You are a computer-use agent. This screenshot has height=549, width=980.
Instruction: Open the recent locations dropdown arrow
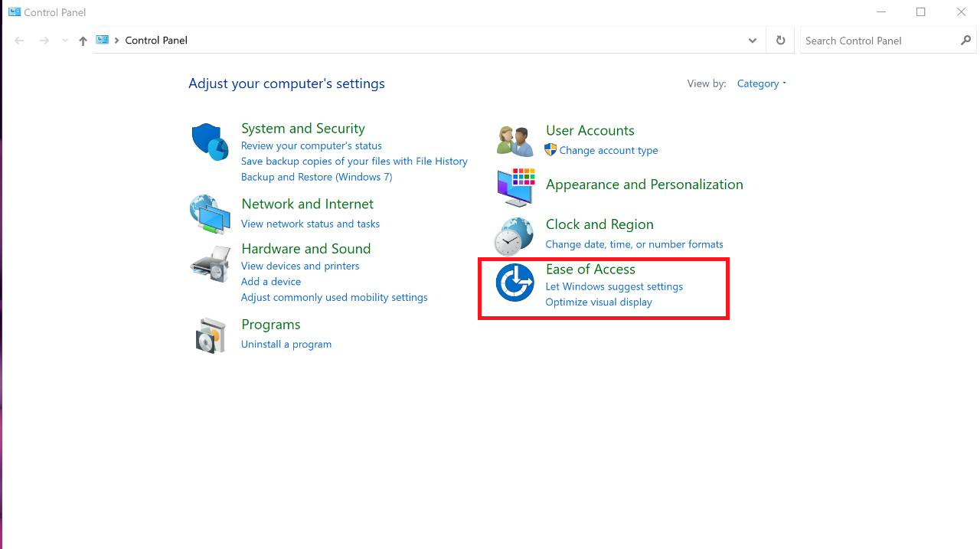pos(64,41)
